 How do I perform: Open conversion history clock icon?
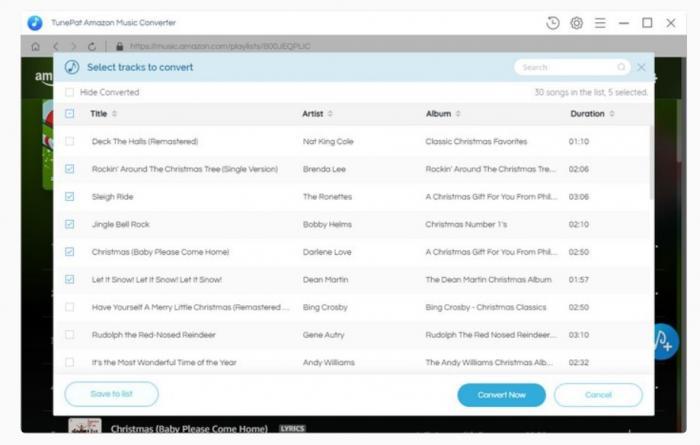tap(552, 23)
